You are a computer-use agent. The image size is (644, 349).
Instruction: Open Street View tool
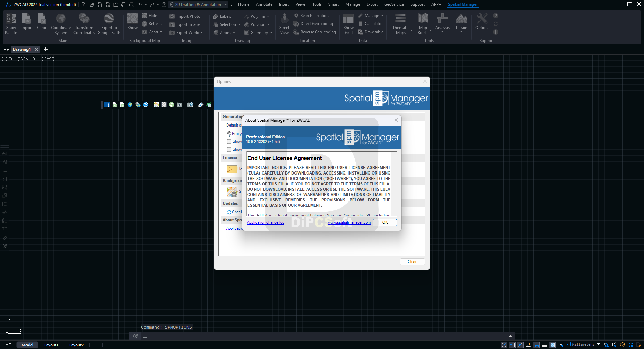click(x=284, y=24)
